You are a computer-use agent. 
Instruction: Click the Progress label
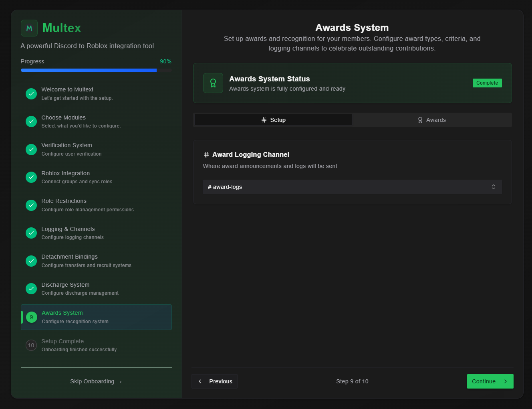tap(32, 61)
